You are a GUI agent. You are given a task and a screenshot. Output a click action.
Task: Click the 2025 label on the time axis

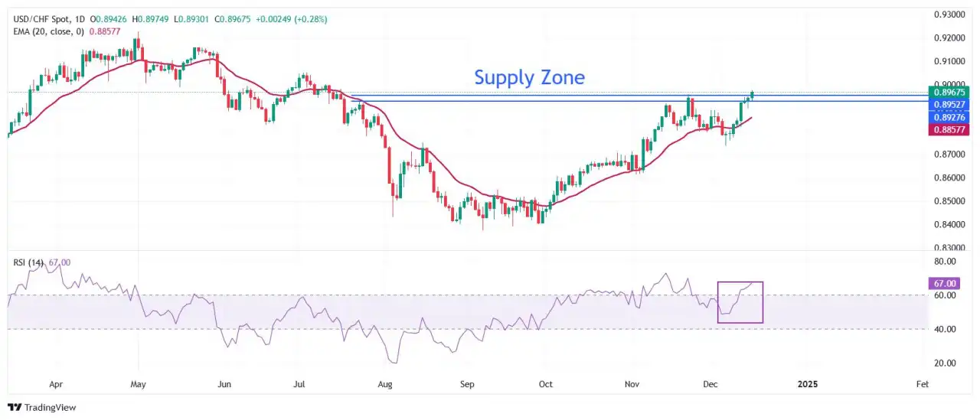807,384
